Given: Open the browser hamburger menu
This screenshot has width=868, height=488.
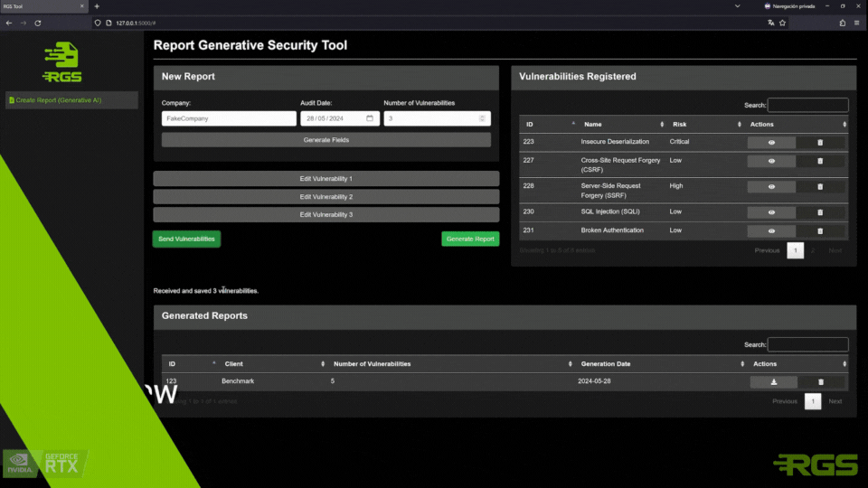Looking at the screenshot, I should pyautogui.click(x=856, y=23).
